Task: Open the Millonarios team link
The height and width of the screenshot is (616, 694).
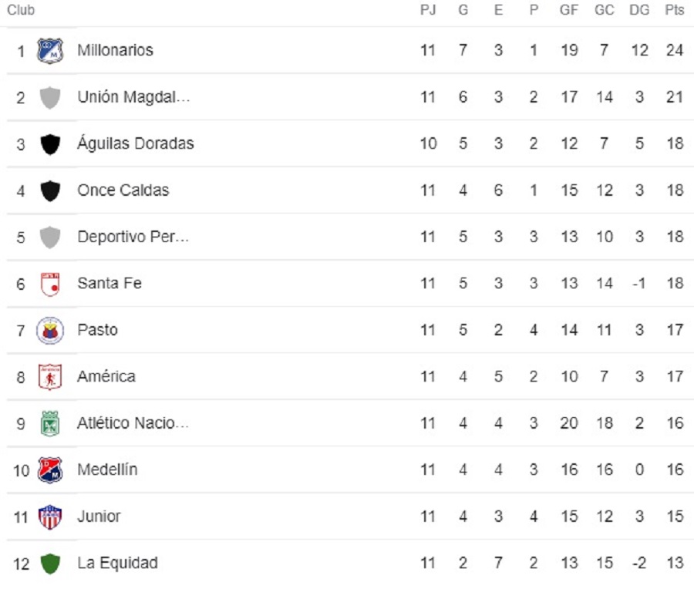Action: [x=115, y=50]
